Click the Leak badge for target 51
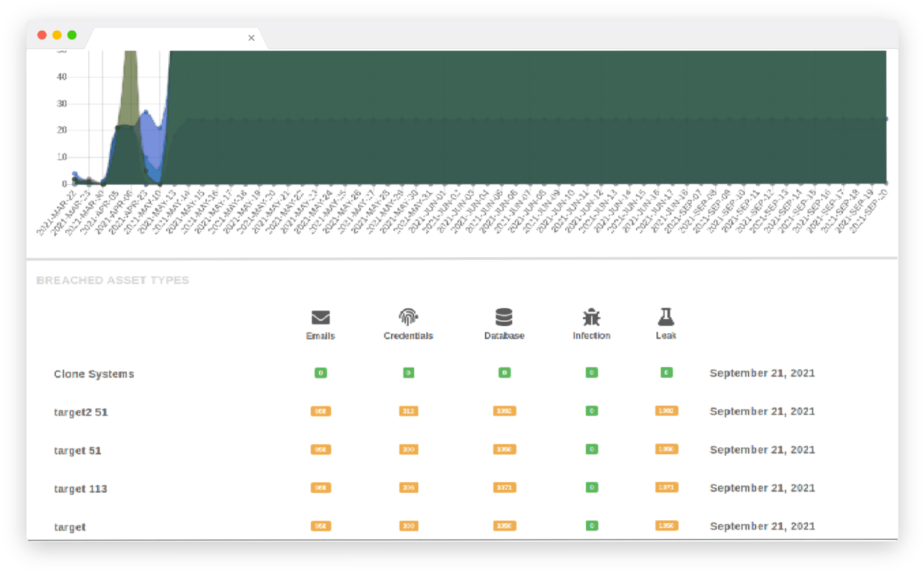Image resolution: width=924 pixels, height=579 pixels. 666,449
